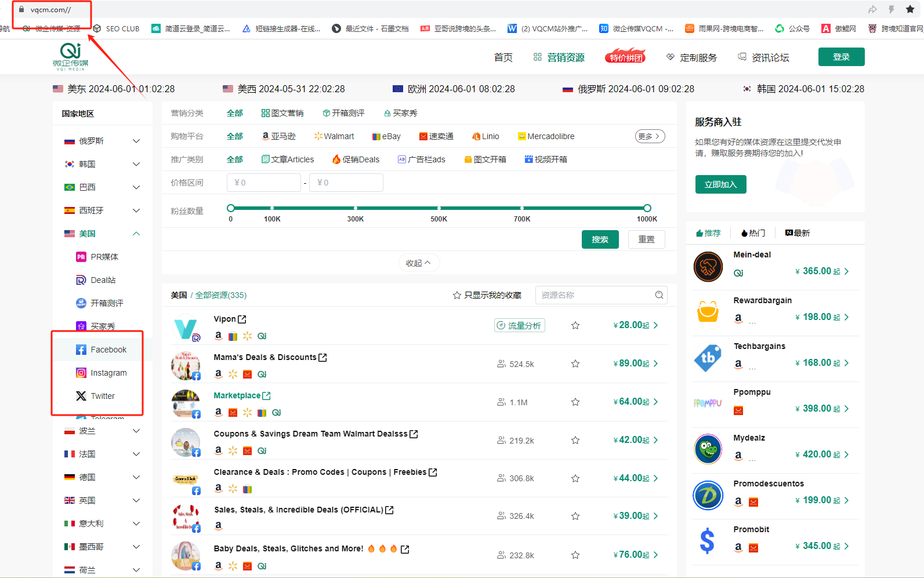The image size is (924, 578).
Task: Open Mama's Deals external link icon
Action: click(323, 358)
